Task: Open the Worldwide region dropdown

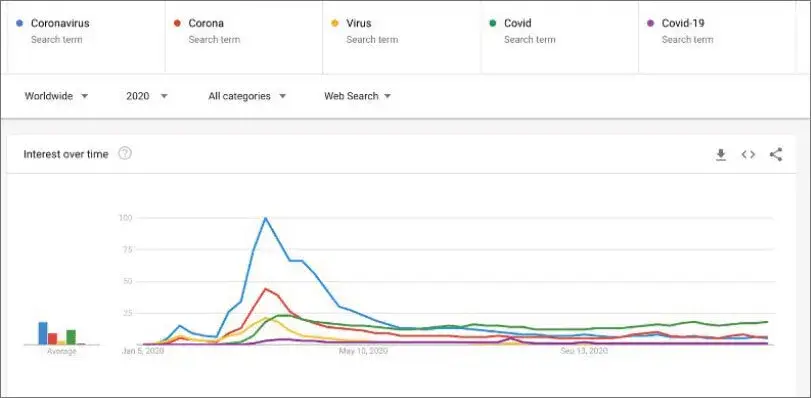Action: [x=56, y=96]
